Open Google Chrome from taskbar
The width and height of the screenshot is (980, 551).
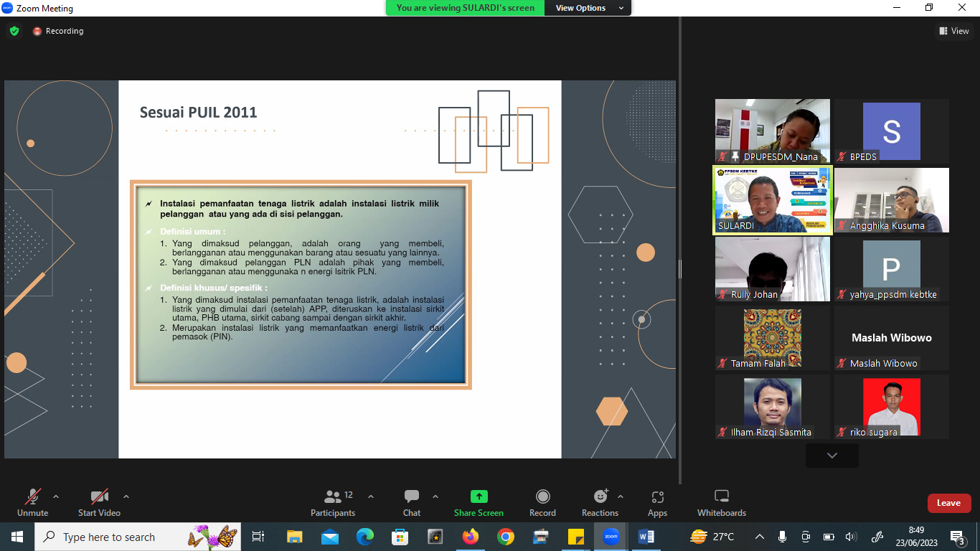(x=506, y=537)
